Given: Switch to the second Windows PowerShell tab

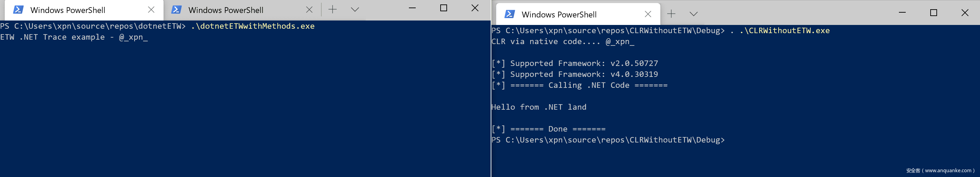Looking at the screenshot, I should [x=226, y=10].
